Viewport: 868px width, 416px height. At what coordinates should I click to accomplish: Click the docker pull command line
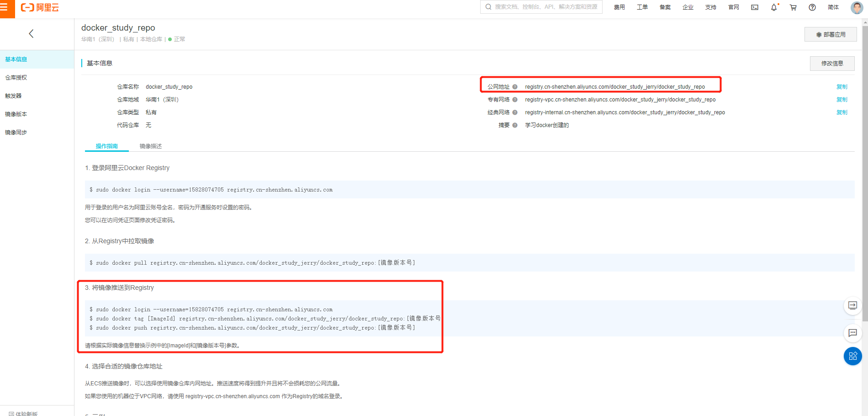[x=252, y=263]
